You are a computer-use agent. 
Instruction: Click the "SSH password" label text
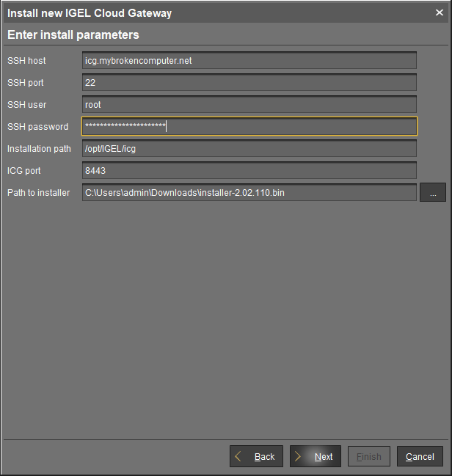pos(37,127)
